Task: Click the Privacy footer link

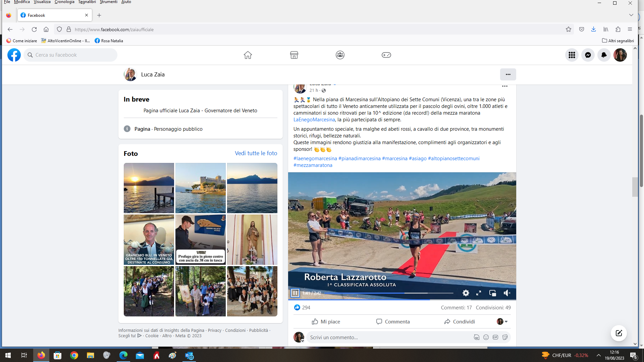Action: tap(215, 330)
